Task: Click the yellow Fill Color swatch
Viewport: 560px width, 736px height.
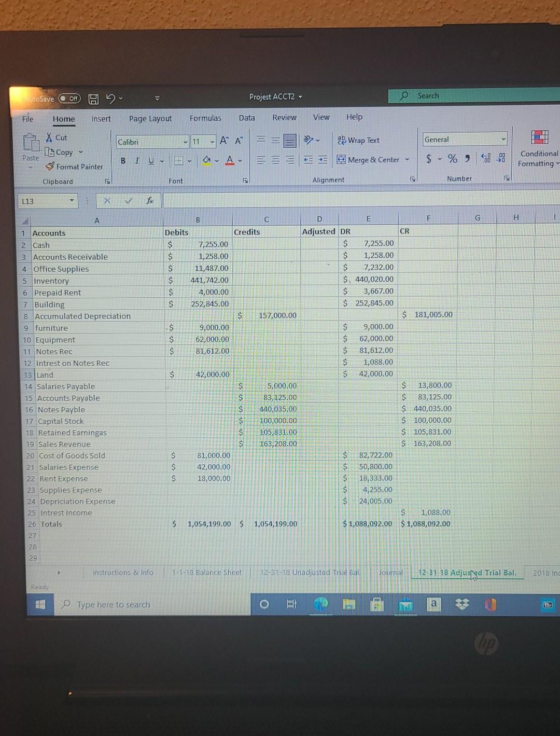Action: [x=206, y=164]
